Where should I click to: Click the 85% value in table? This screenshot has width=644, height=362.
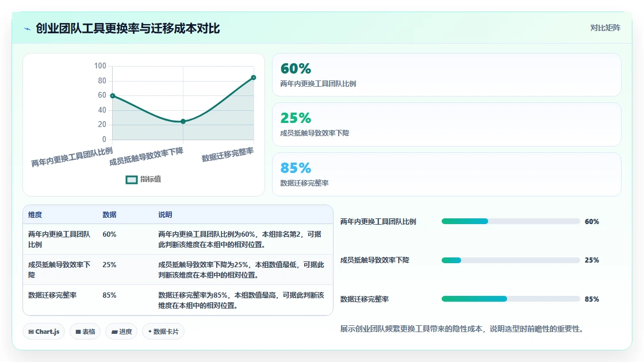[109, 295]
